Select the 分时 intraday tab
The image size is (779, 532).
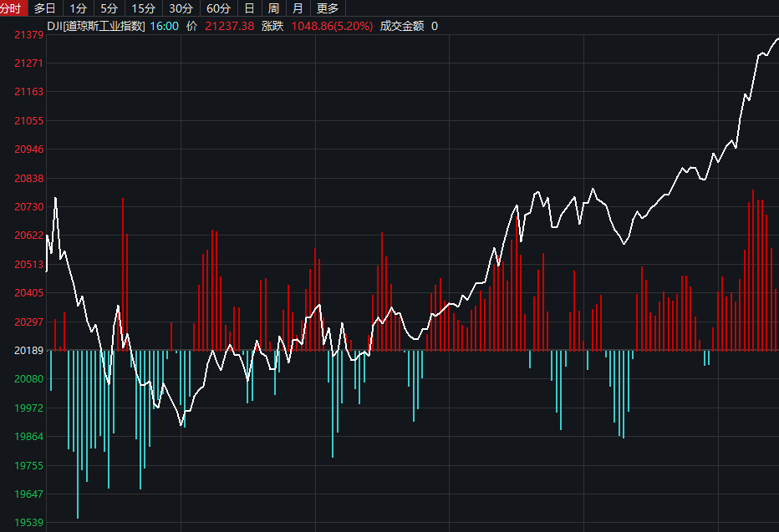pos(13,8)
